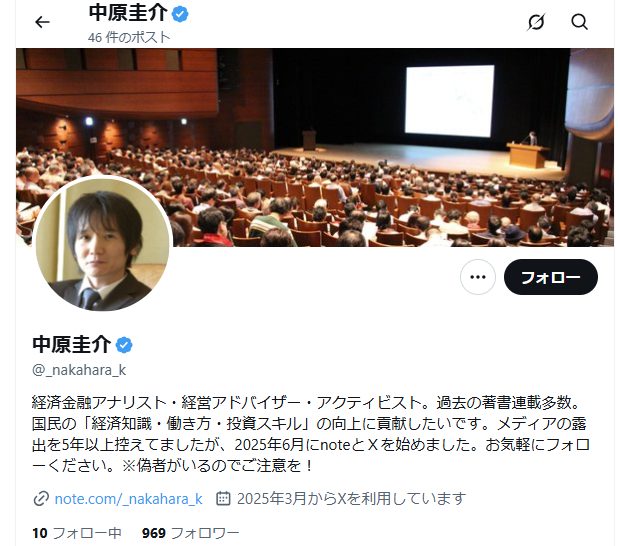Viewport: 620px width, 546px height.
Task: Click the 中原圭介 name in the header
Action: pyautogui.click(x=128, y=13)
